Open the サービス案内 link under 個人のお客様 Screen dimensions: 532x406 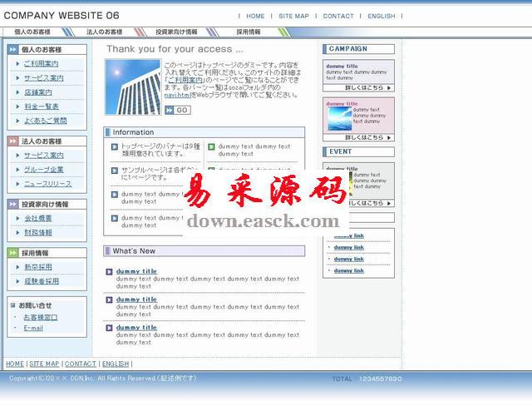click(x=44, y=77)
